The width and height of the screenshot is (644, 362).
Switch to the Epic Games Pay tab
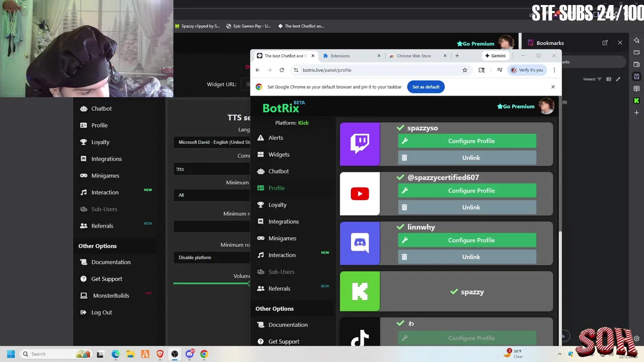249,26
